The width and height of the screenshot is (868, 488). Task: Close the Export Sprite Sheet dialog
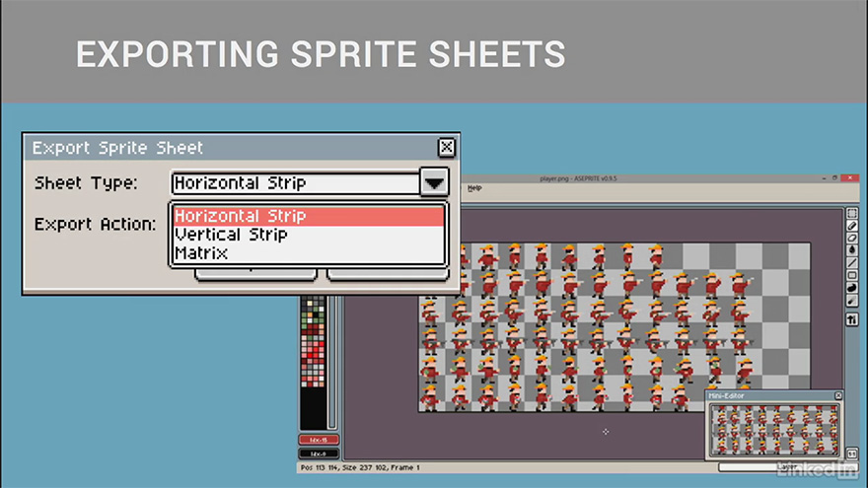click(x=446, y=147)
